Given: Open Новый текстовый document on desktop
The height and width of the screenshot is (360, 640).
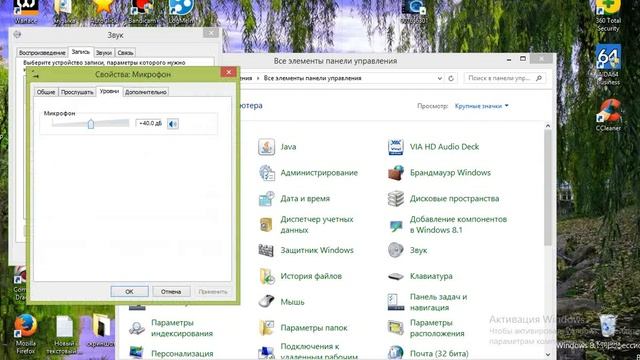Looking at the screenshot, I should pos(64,334).
